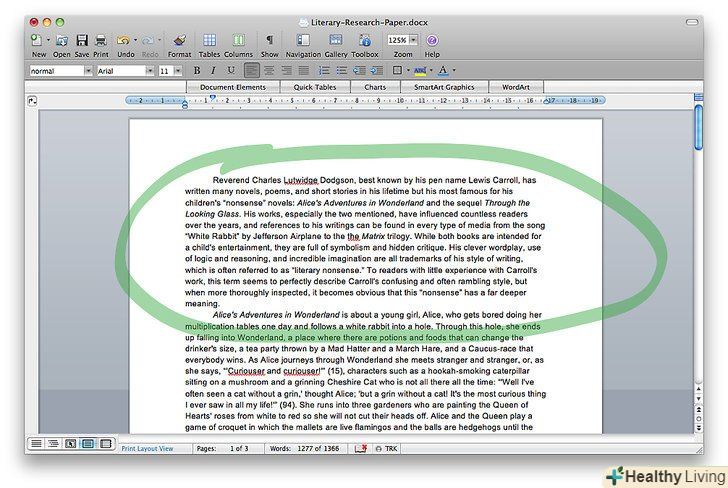Screen dimensions: 728x488
Task: Click the Open file icon
Action: click(x=61, y=40)
